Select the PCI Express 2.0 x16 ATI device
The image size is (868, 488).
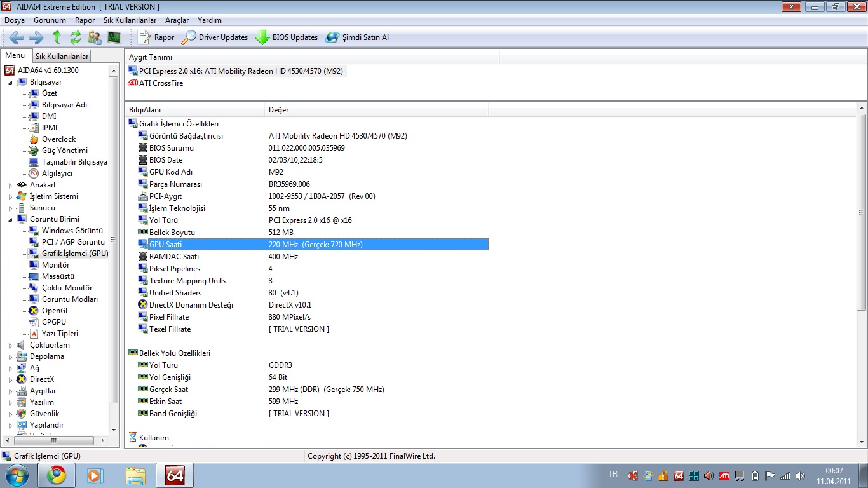[241, 71]
